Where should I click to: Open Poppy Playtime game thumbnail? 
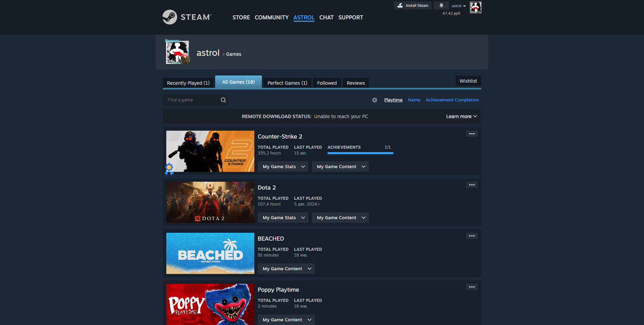[x=210, y=304]
